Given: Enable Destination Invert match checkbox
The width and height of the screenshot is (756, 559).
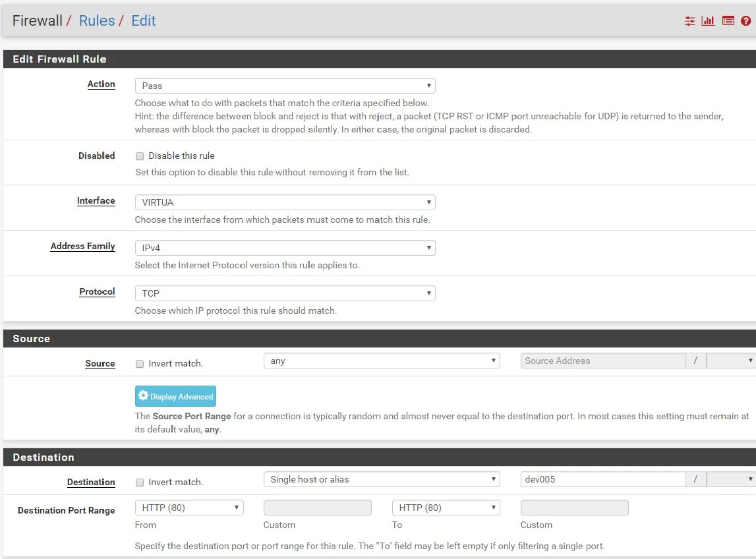Looking at the screenshot, I should click(x=140, y=483).
